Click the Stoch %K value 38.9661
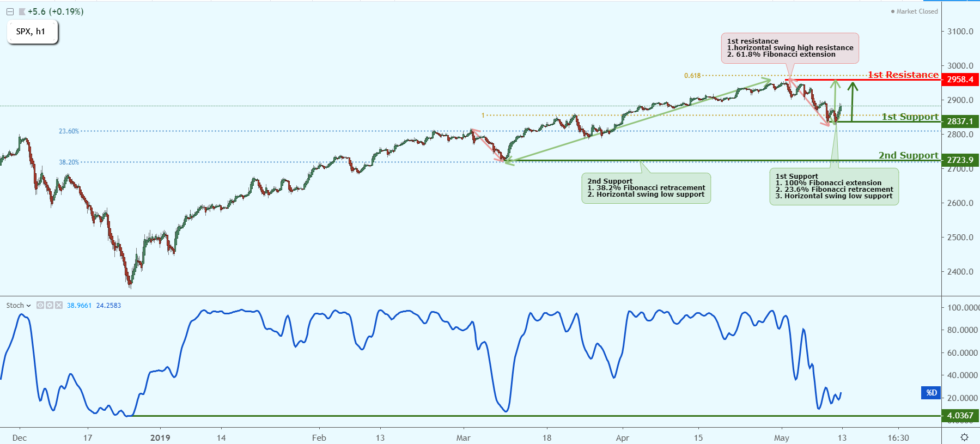This screenshot has height=444, width=980. 79,306
